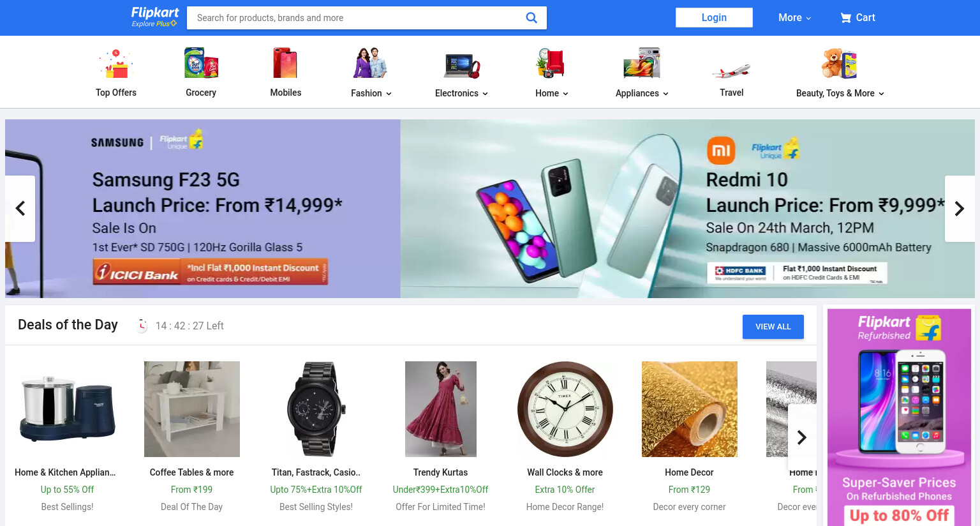Open the Travel airplane icon

731,71
